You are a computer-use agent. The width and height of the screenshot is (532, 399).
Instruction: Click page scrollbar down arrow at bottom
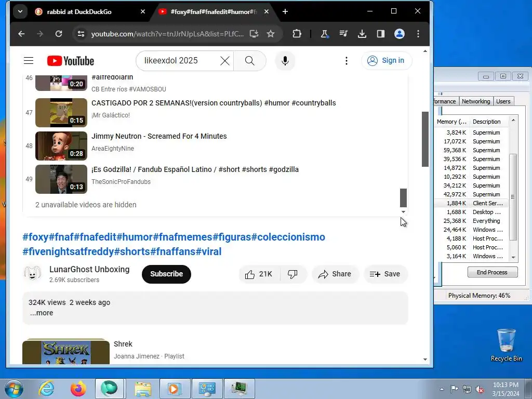[425, 360]
